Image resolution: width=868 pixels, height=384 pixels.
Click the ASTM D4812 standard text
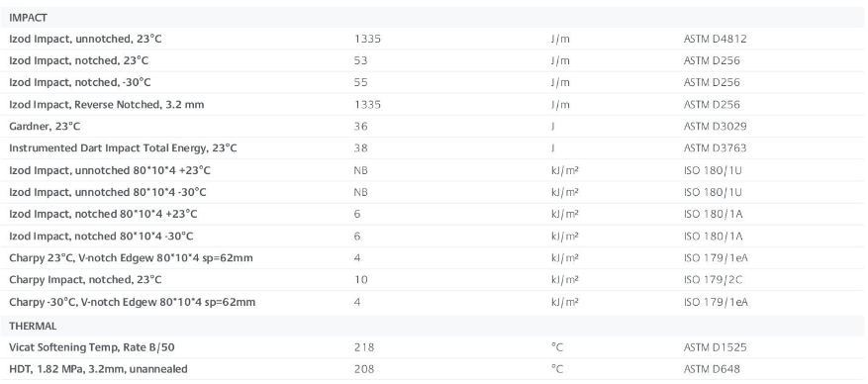coord(716,40)
